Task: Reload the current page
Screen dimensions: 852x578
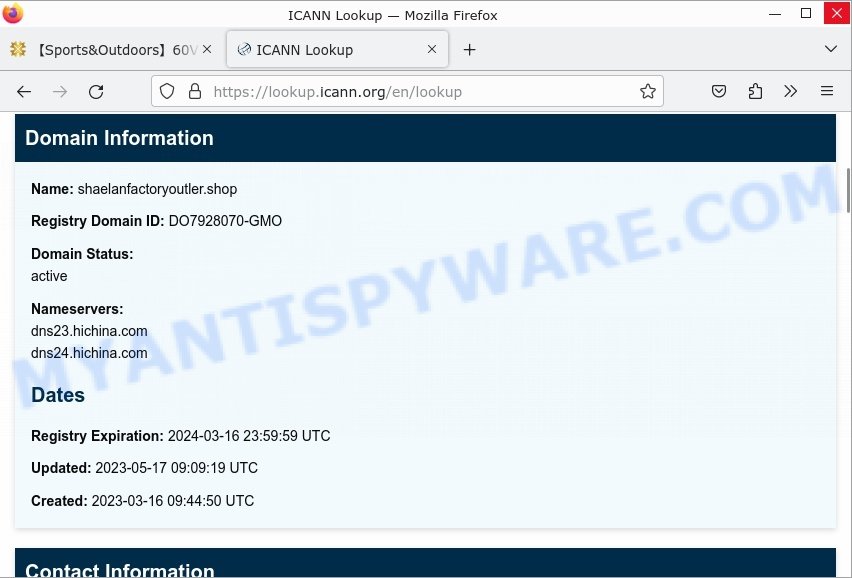Action: point(96,92)
